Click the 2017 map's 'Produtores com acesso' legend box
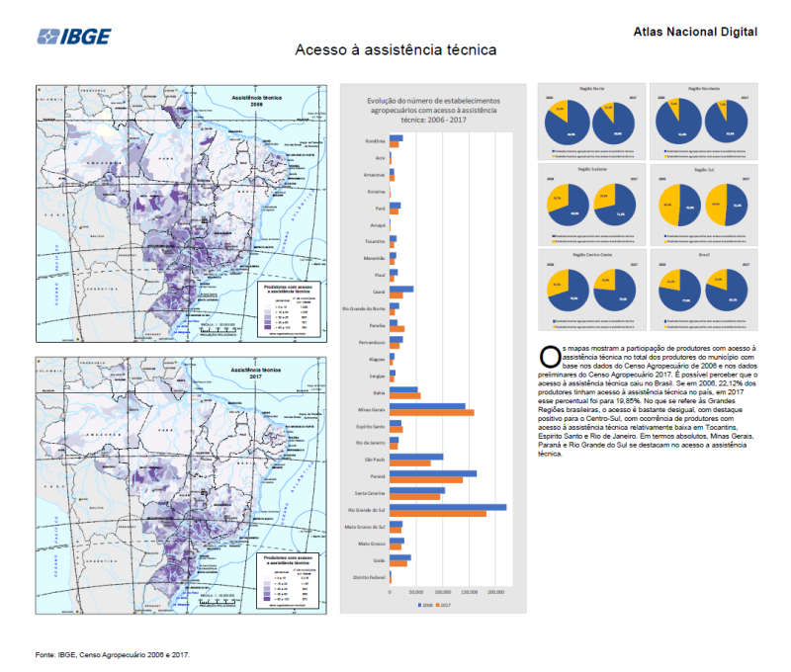This screenshot has height=672, width=791. point(288,580)
